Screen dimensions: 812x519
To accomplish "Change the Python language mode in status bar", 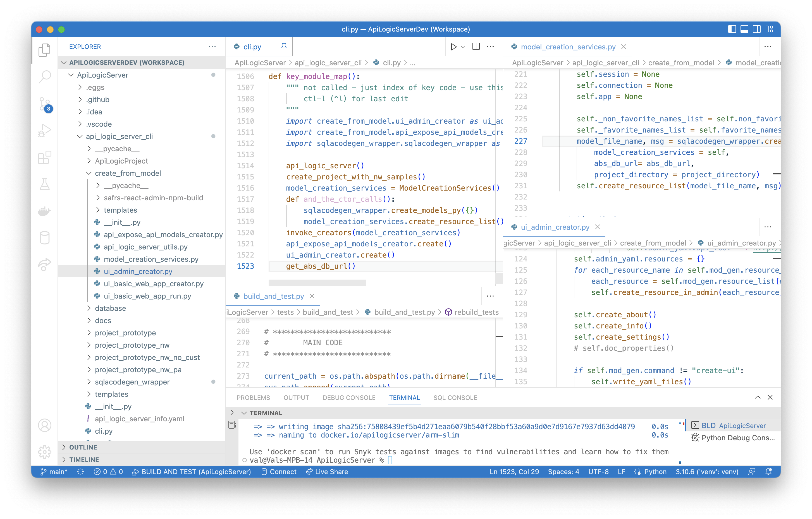I will 655,472.
